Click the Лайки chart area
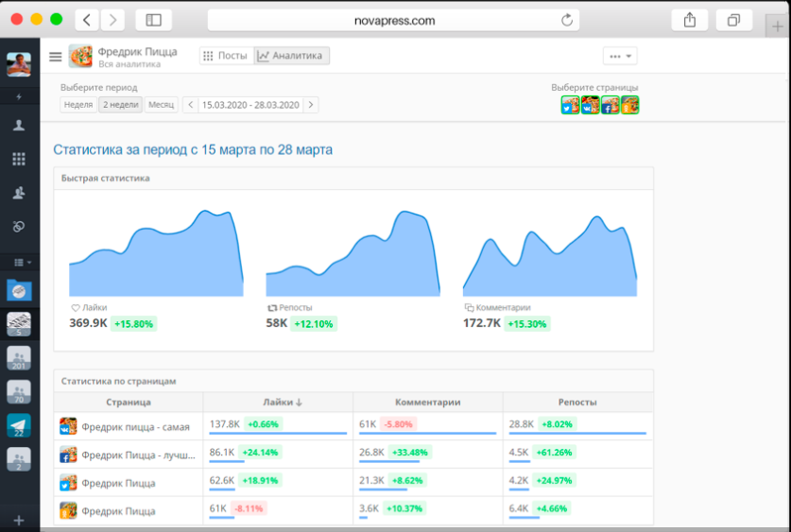This screenshot has height=532, width=791. (156, 252)
